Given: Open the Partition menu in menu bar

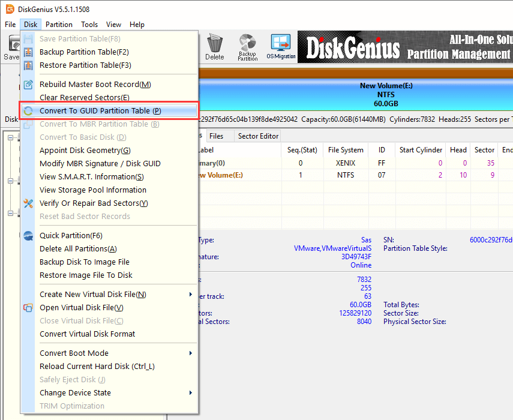Looking at the screenshot, I should click(x=59, y=25).
